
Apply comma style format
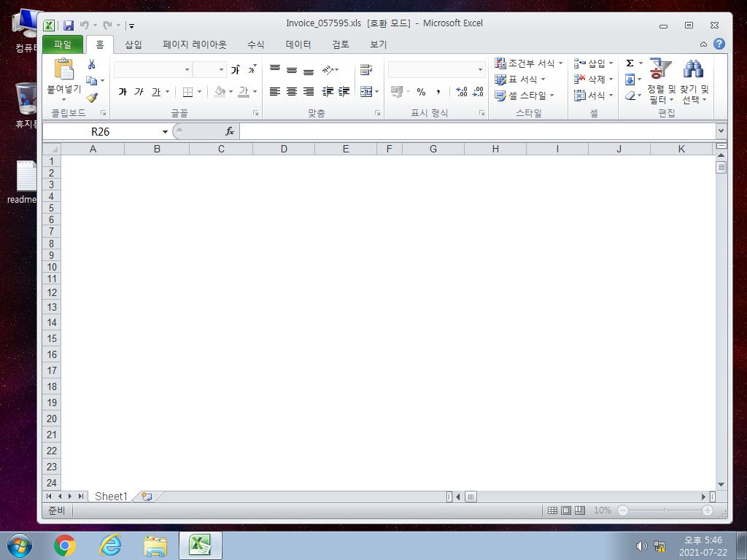point(438,91)
